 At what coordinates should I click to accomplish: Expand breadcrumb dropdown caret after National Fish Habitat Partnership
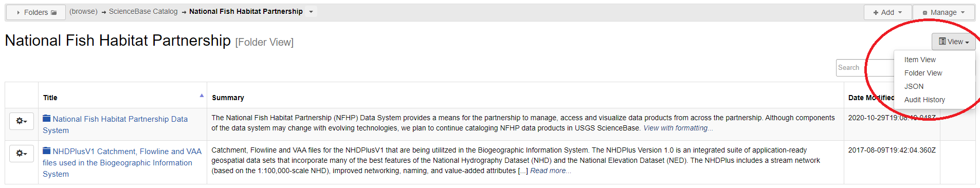tap(311, 12)
